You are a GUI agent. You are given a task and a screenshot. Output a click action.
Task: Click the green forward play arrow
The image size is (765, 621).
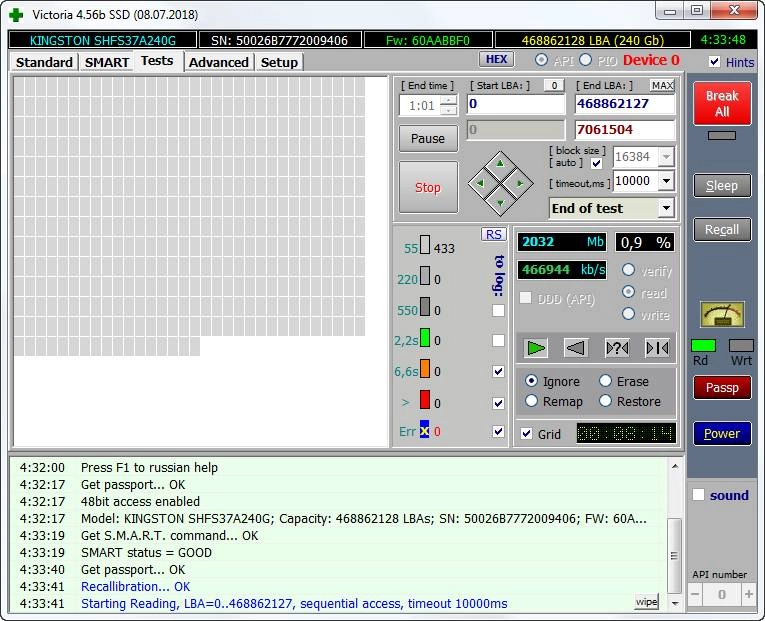click(x=536, y=348)
